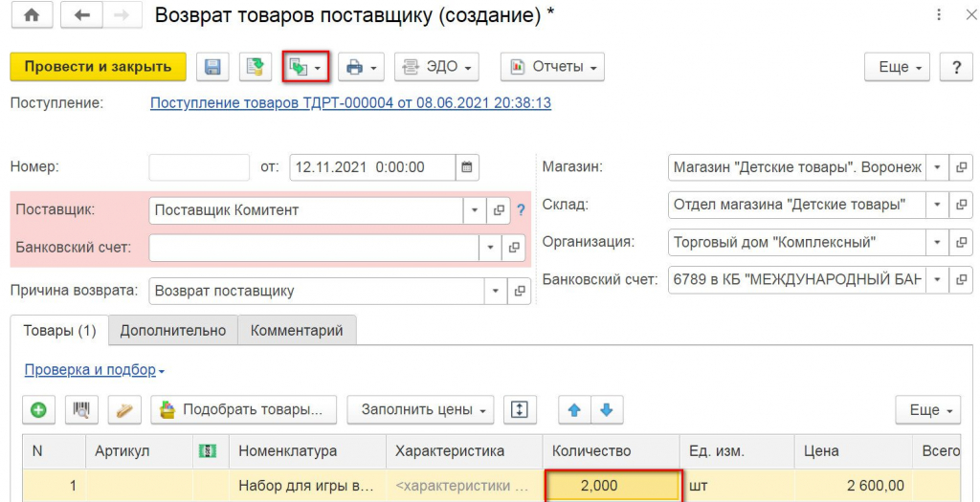Viewport: 980px width, 502px height.
Task: Post the document with the green arrow icon
Action: point(256,67)
